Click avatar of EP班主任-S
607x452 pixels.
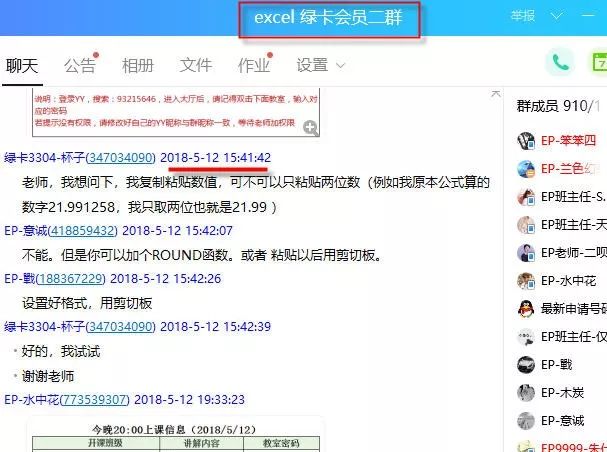526,197
